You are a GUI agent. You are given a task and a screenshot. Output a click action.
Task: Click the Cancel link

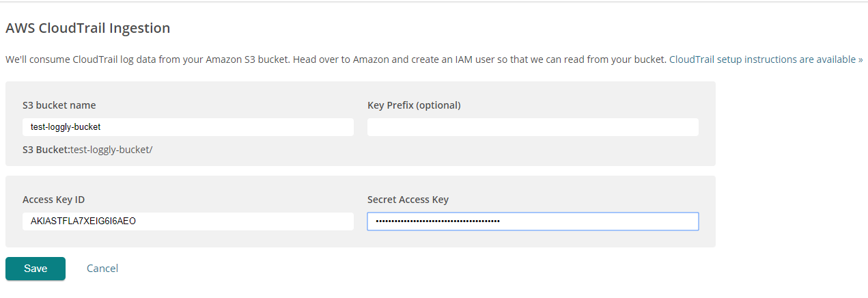(102, 269)
